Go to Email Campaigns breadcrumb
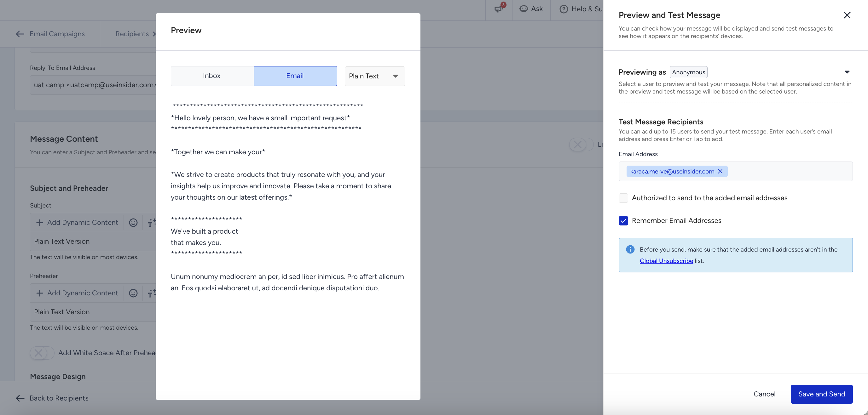Screen dimensions: 868x415 57,34
